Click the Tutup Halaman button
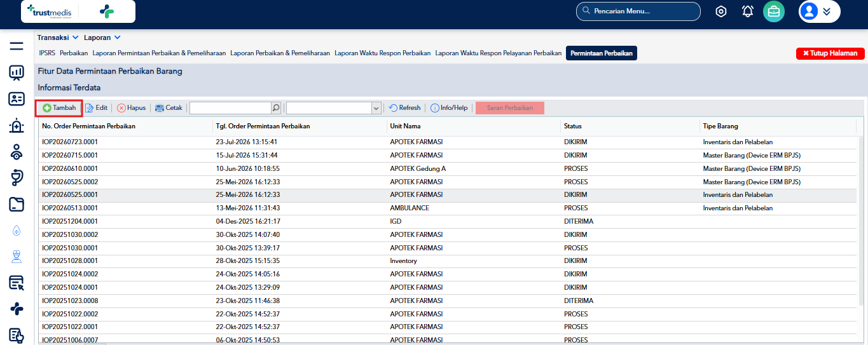Image resolution: width=868 pixels, height=345 pixels. pos(830,53)
